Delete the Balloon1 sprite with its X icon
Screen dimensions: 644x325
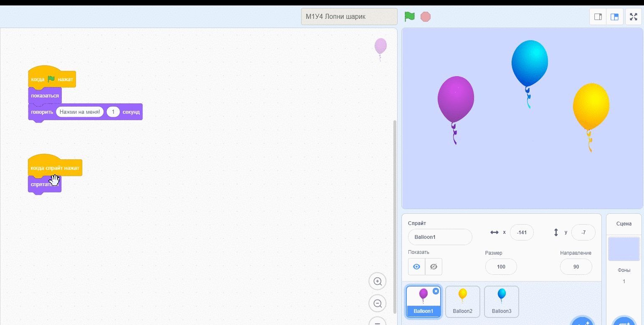[436, 291]
